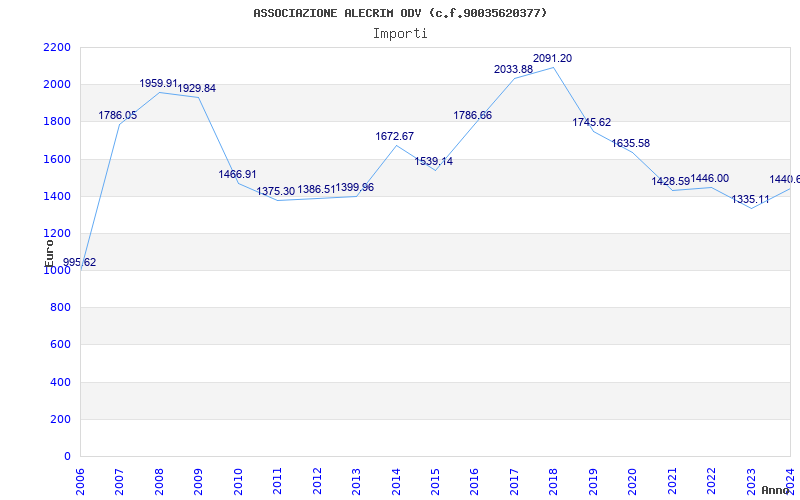The width and height of the screenshot is (800, 500).
Task: Click the x-axis year 2022
Action: tap(711, 481)
